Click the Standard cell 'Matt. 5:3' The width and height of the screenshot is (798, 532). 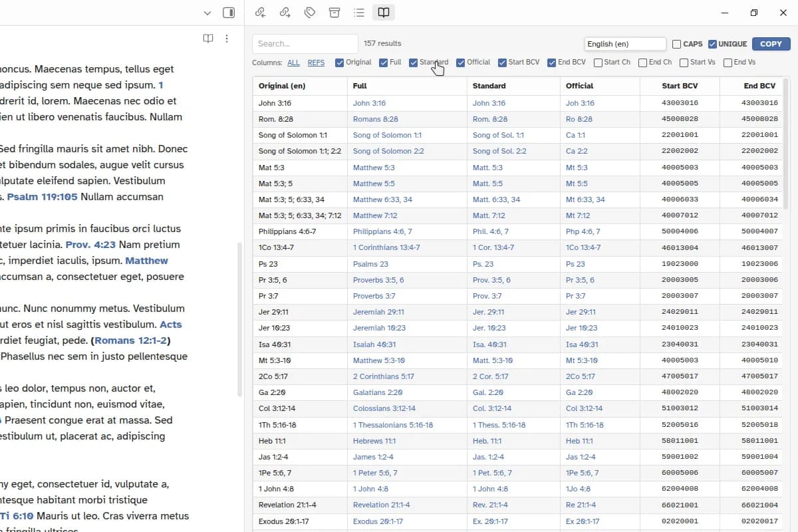click(487, 168)
